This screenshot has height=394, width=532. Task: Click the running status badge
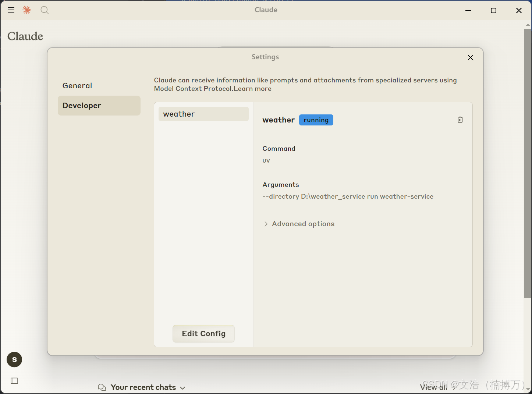[x=316, y=120]
